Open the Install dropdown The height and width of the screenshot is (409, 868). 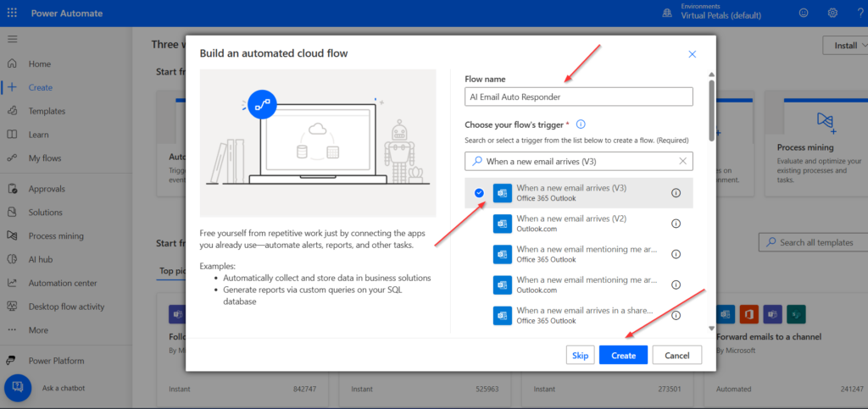pyautogui.click(x=845, y=46)
